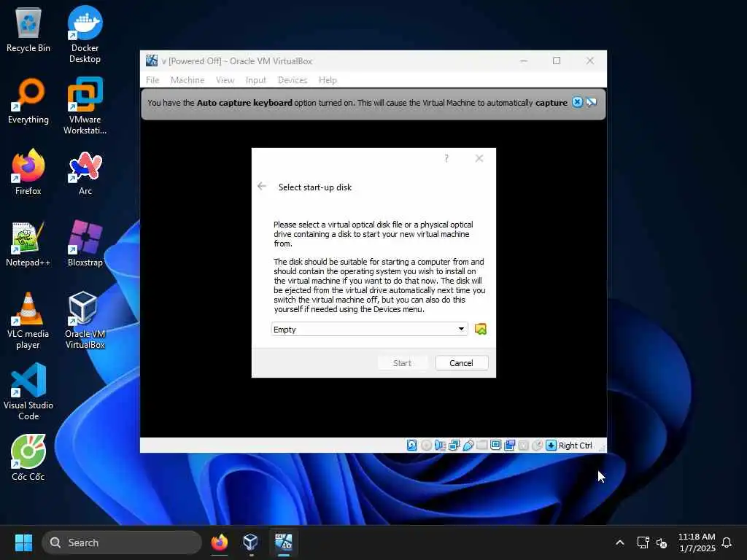The width and height of the screenshot is (747, 560).
Task: Click the don't-show-again notification icon
Action: (x=591, y=102)
